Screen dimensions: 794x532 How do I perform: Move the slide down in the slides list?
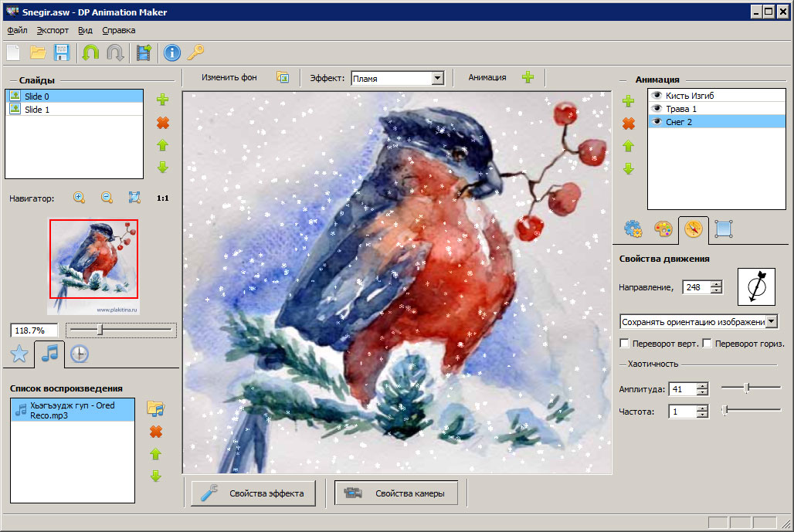pyautogui.click(x=162, y=167)
